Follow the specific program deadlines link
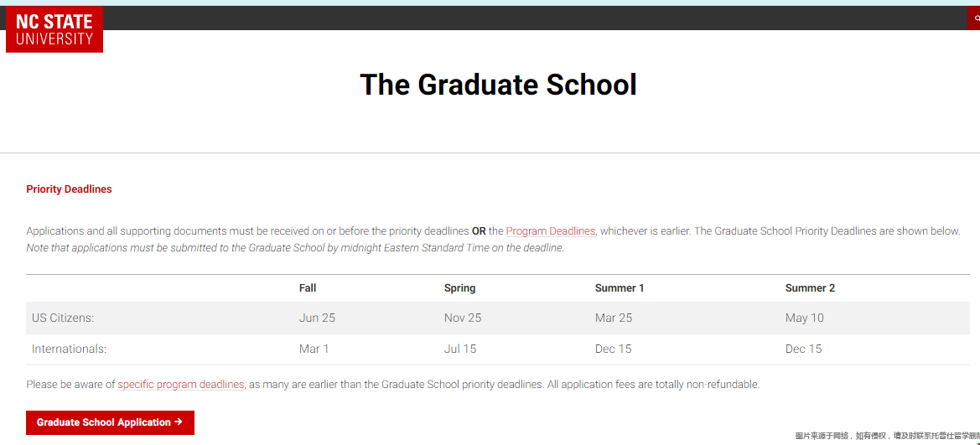Viewport: 980px width, 445px height. tap(180, 385)
